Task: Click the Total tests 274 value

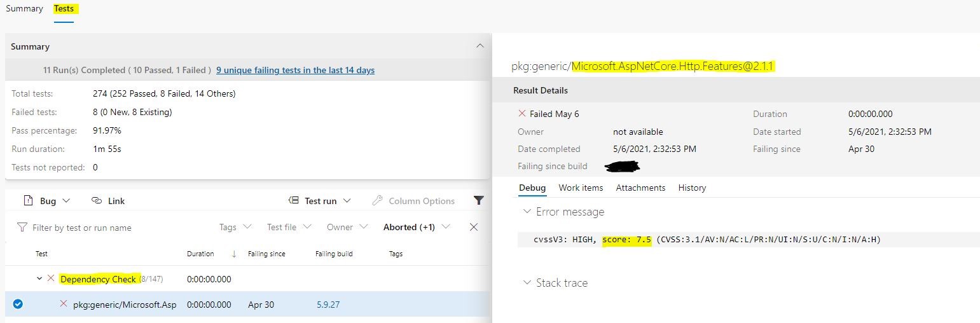Action: tap(164, 93)
